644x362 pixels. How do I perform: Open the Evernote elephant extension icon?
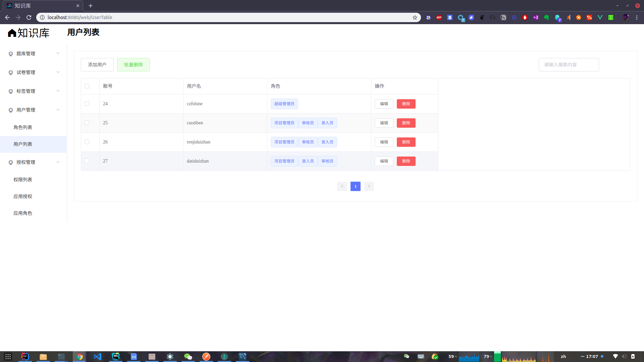546,17
